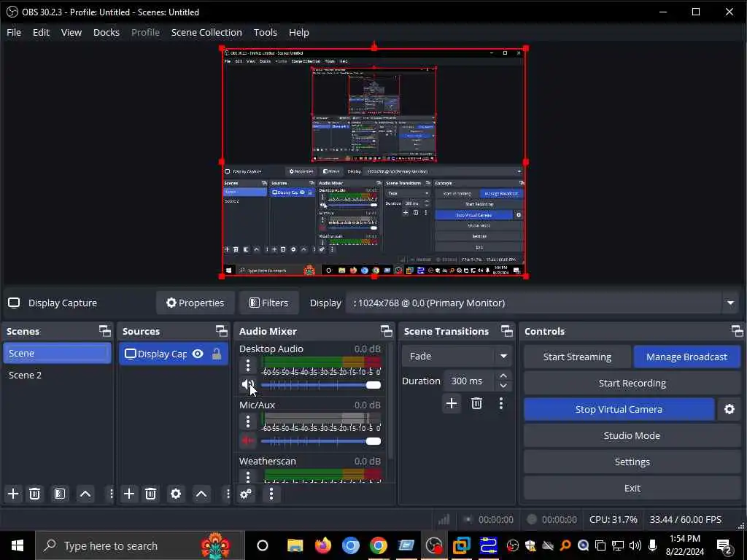Open Firefox from the taskbar

tap(323, 545)
